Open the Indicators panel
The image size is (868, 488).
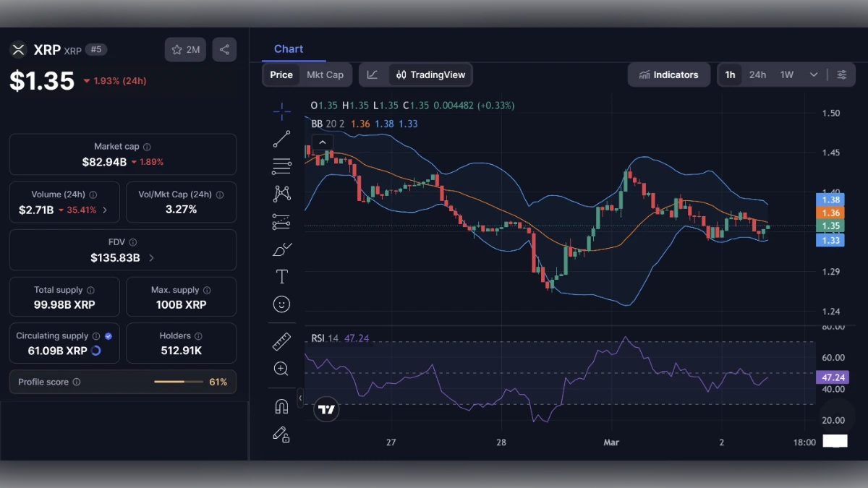coord(668,74)
